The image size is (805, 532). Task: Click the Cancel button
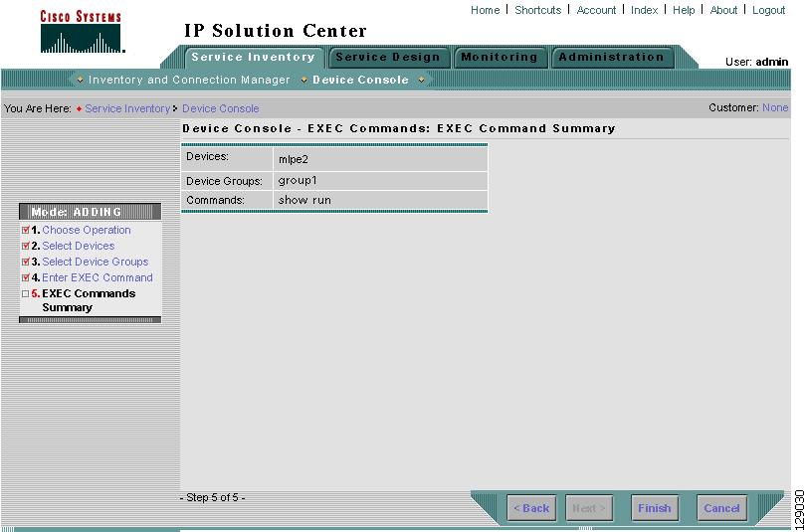(x=721, y=508)
